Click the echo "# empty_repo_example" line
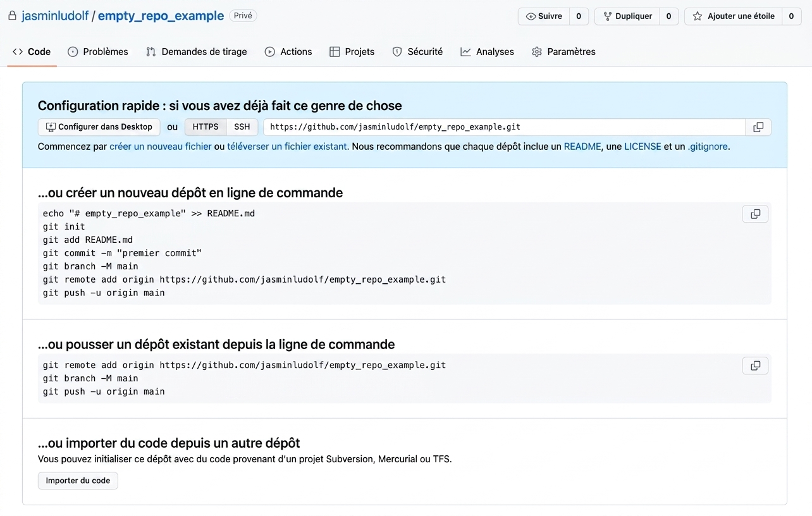 point(149,214)
